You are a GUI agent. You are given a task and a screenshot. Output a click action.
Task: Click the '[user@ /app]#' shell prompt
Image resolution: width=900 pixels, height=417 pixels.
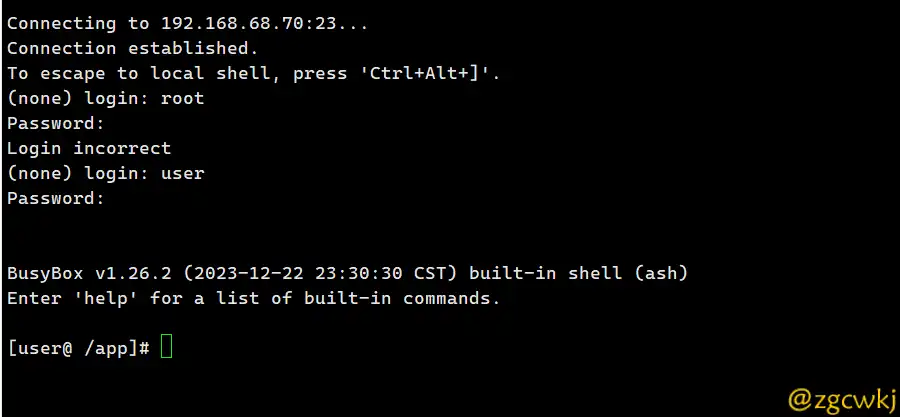[79, 348]
